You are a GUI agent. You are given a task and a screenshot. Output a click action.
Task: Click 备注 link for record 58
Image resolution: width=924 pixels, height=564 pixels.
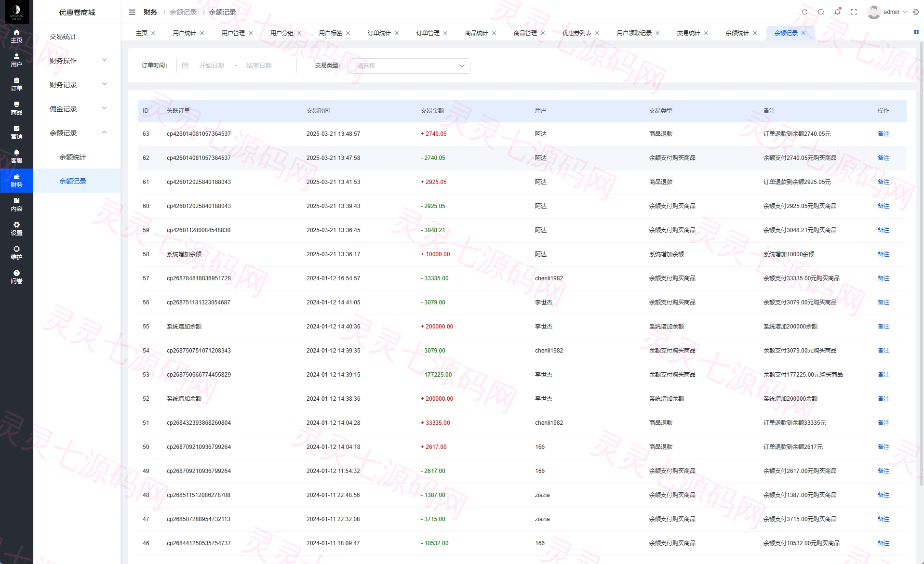pyautogui.click(x=883, y=254)
